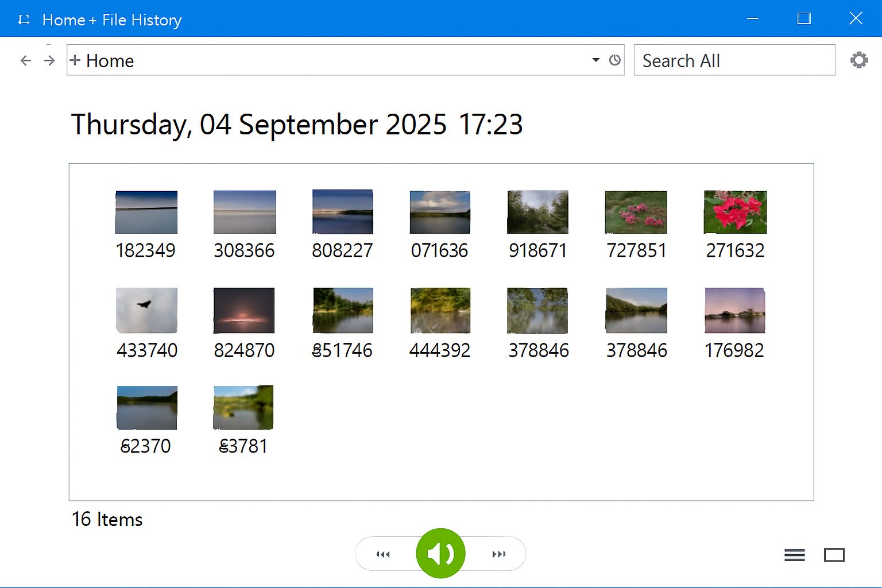
Task: Select the harbor photo 176982
Action: 734,311
